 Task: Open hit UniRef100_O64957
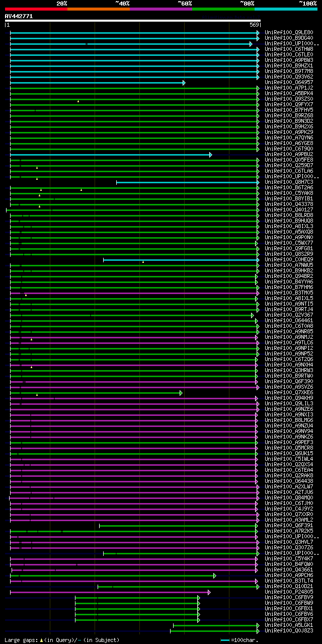[289, 83]
